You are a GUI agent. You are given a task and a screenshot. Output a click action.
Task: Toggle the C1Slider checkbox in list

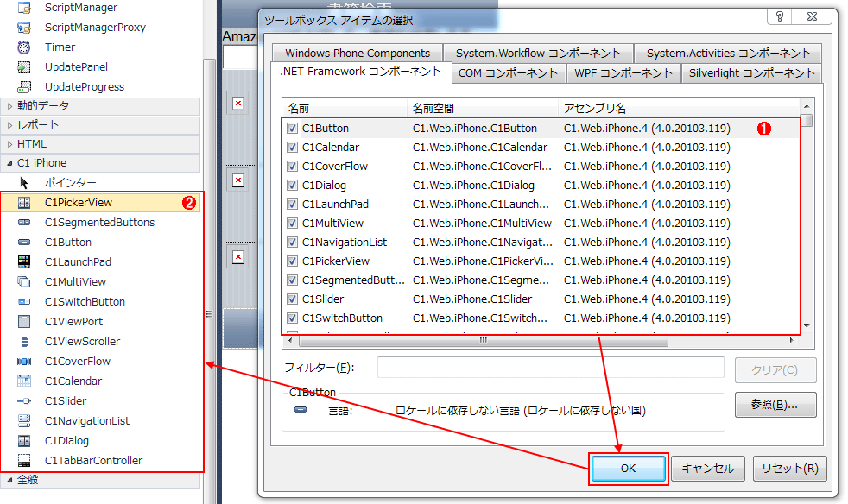point(292,299)
